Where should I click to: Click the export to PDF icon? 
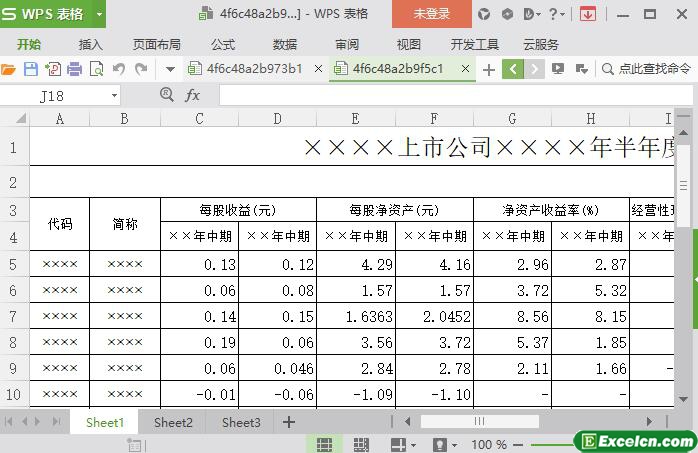coord(53,69)
